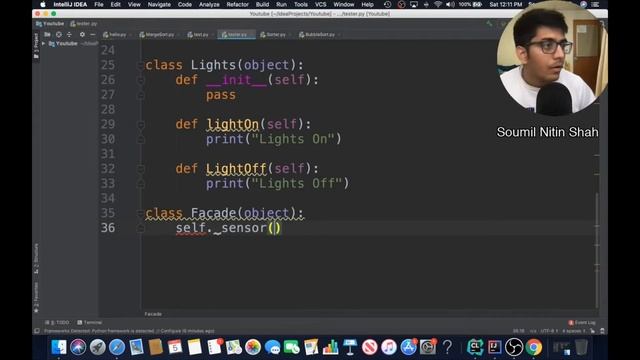
Task: Toggle the Favorites tool window sidebar button
Action: pos(36,298)
